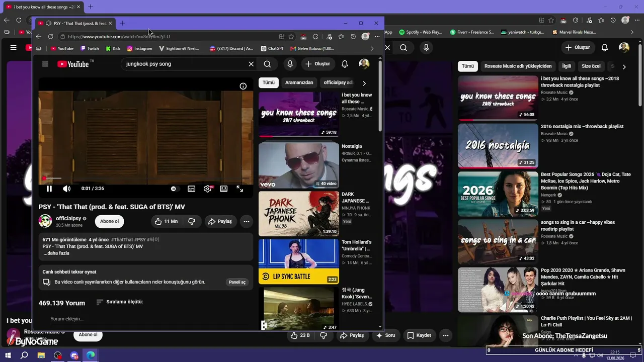The height and width of the screenshot is (362, 644).
Task: Mute the video with the speaker icon
Action: pos(66,189)
